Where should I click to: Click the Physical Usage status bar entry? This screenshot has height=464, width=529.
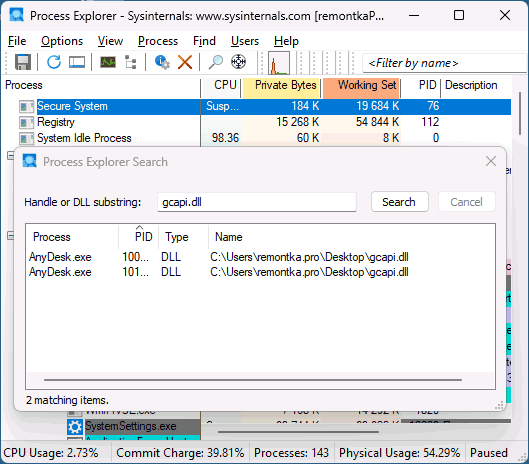click(399, 453)
